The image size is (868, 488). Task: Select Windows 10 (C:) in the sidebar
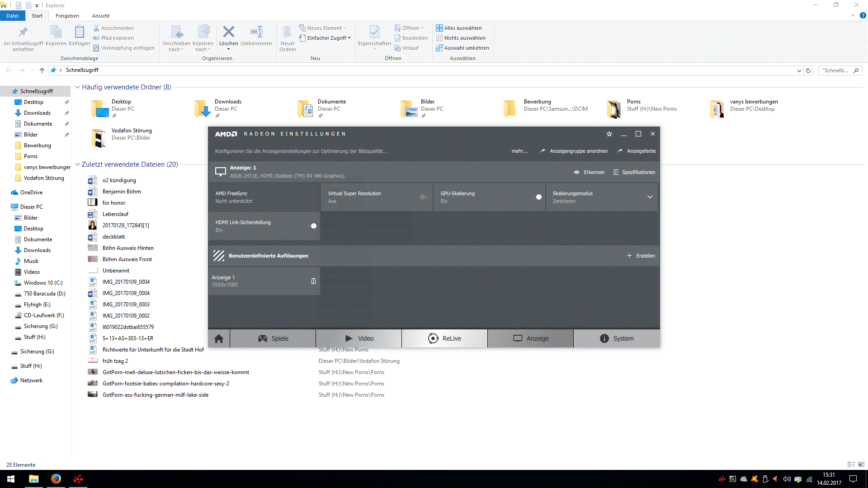coord(43,283)
